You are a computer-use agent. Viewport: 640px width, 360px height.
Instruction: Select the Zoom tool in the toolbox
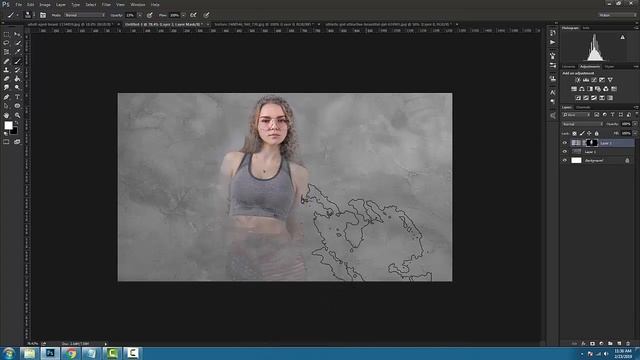click(x=18, y=116)
